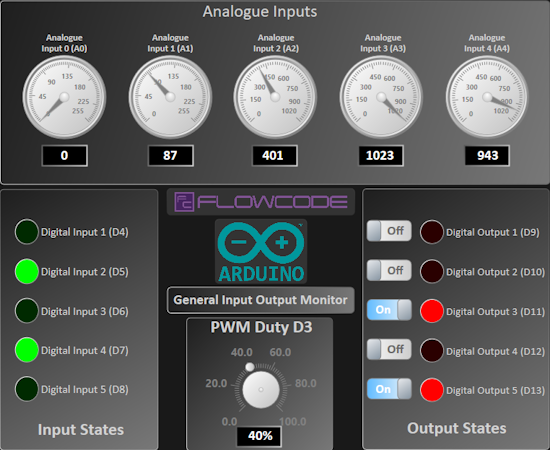This screenshot has height=450, width=550.
Task: Click the 100.0 mark on PWM dial
Action: tap(293, 422)
